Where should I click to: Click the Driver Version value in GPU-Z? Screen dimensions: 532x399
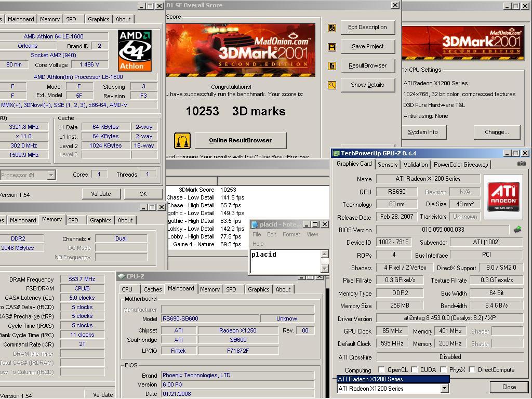coord(450,318)
